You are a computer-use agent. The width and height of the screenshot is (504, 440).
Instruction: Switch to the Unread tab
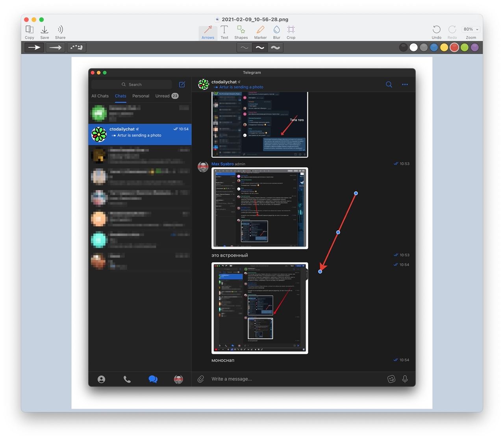point(167,96)
